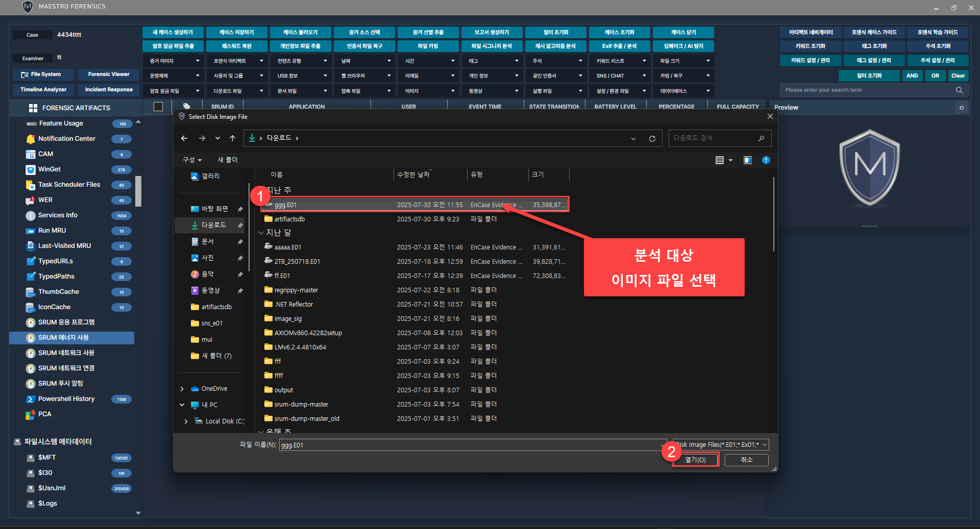Switch to the Forensic Viewer tab
Screen dimensions: 980x529
point(109,74)
